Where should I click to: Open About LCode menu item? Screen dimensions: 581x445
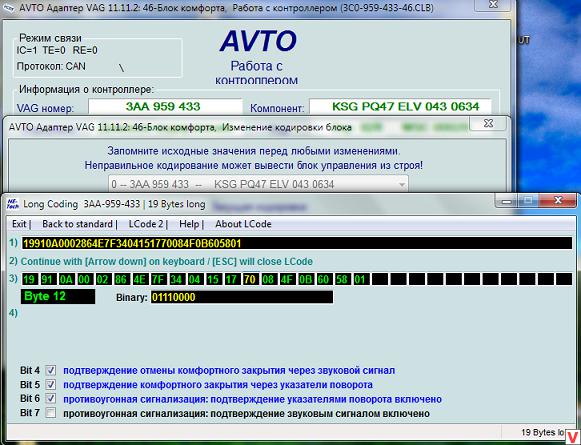[243, 224]
